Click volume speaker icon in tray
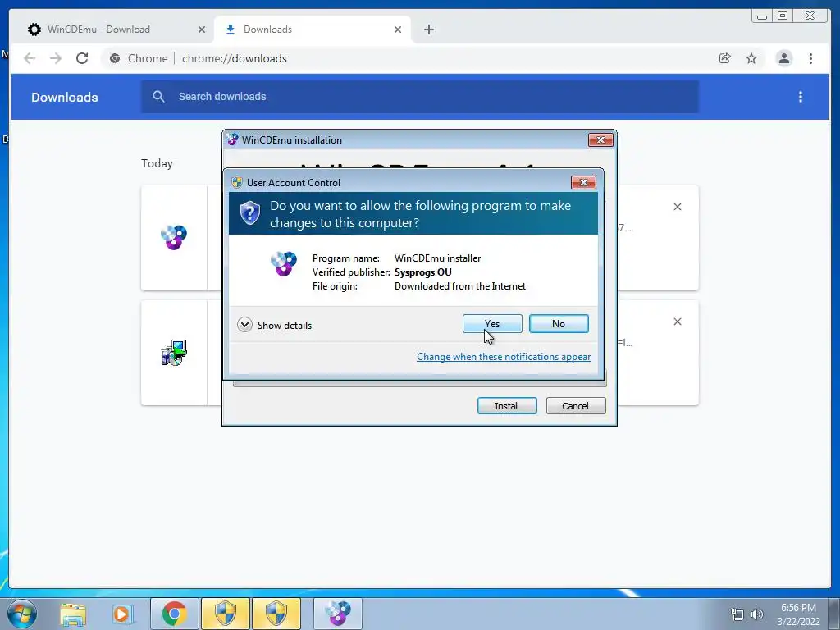 [756, 614]
